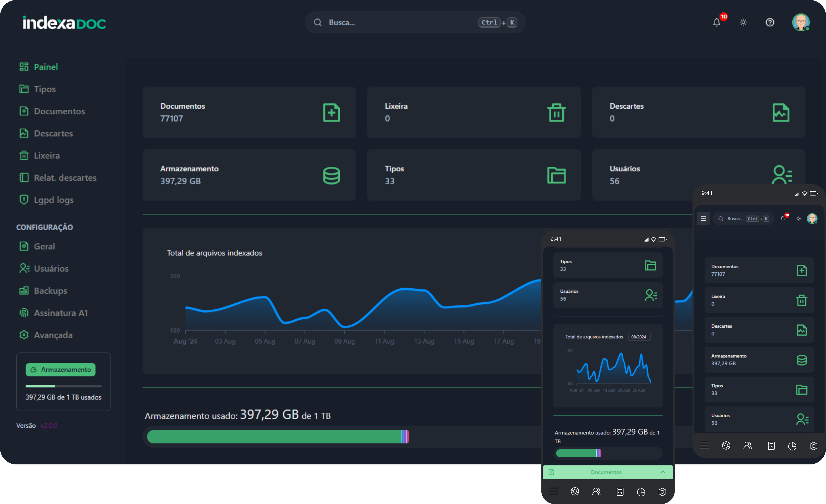826x504 pixels.
Task: Click add-document icon on right phone Documentos card
Action: pyautogui.click(x=801, y=270)
